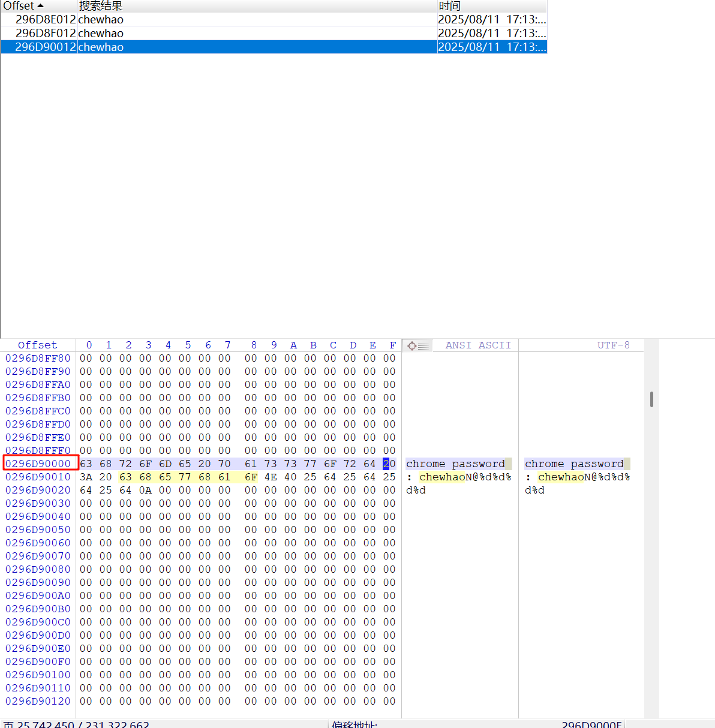
Task: Select the highlighted byte 20 under column F
Action: coord(389,464)
